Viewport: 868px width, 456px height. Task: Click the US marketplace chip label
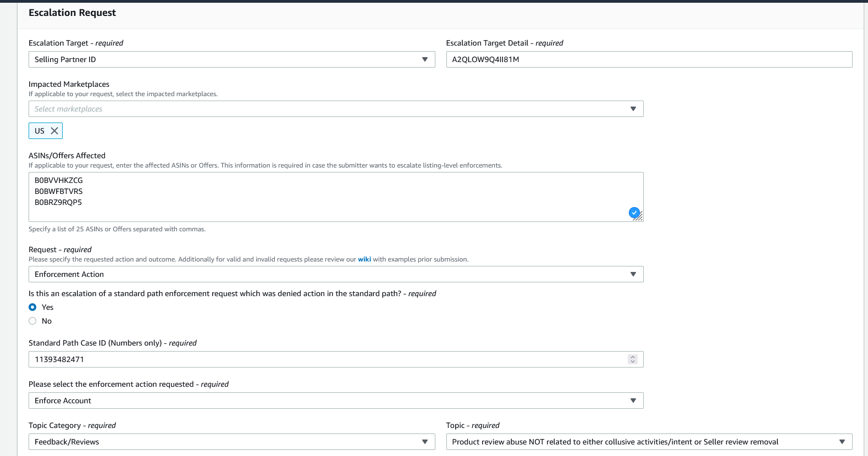click(x=40, y=131)
